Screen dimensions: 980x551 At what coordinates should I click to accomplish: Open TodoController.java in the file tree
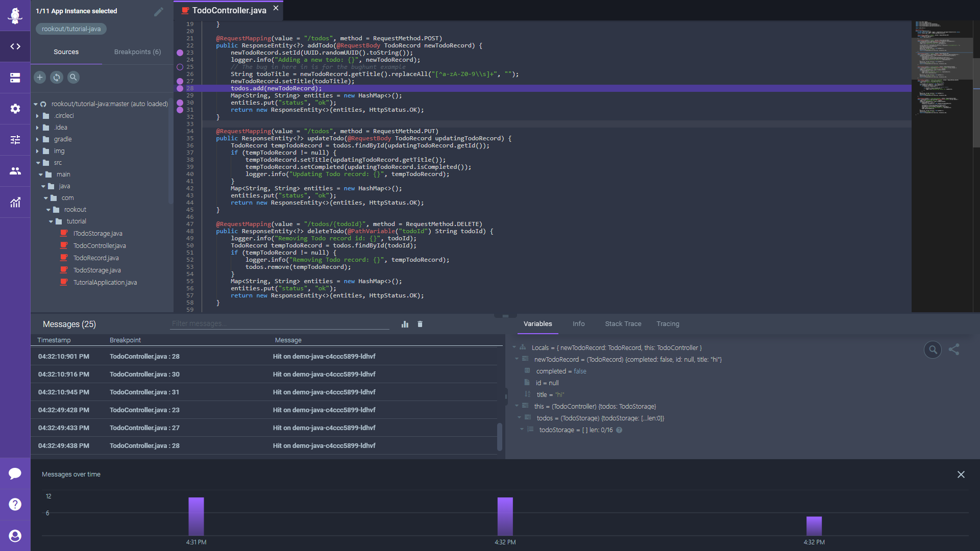pyautogui.click(x=100, y=246)
